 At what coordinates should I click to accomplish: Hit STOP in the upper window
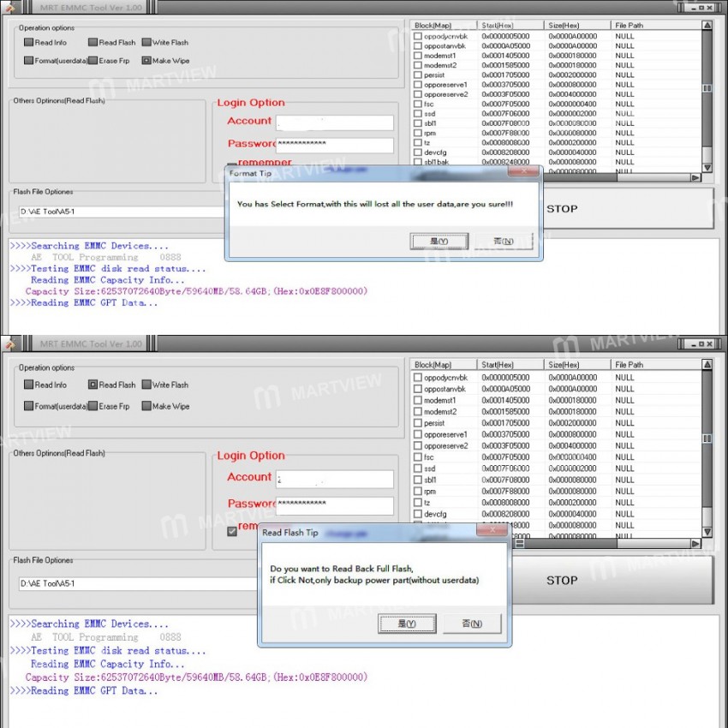(628, 208)
